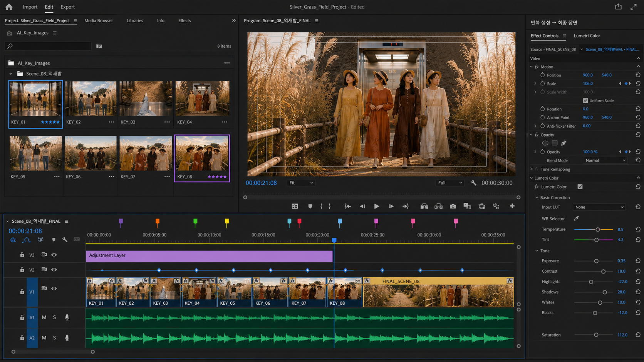Image resolution: width=644 pixels, height=362 pixels.
Task: Solo audio track A2
Action: pyautogui.click(x=55, y=338)
